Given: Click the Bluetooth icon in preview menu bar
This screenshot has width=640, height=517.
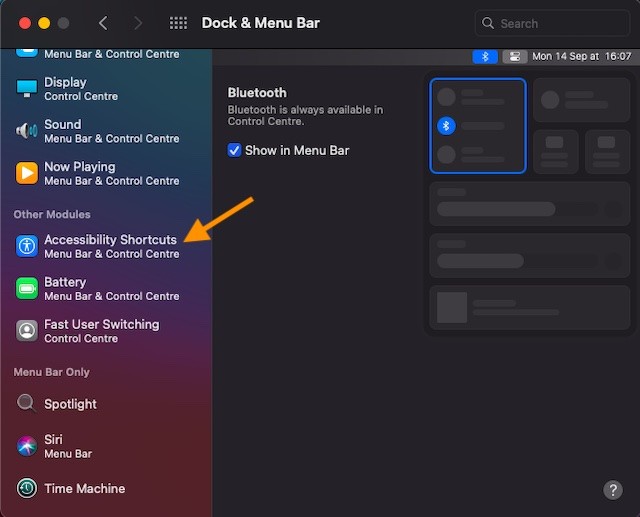Looking at the screenshot, I should pos(485,56).
